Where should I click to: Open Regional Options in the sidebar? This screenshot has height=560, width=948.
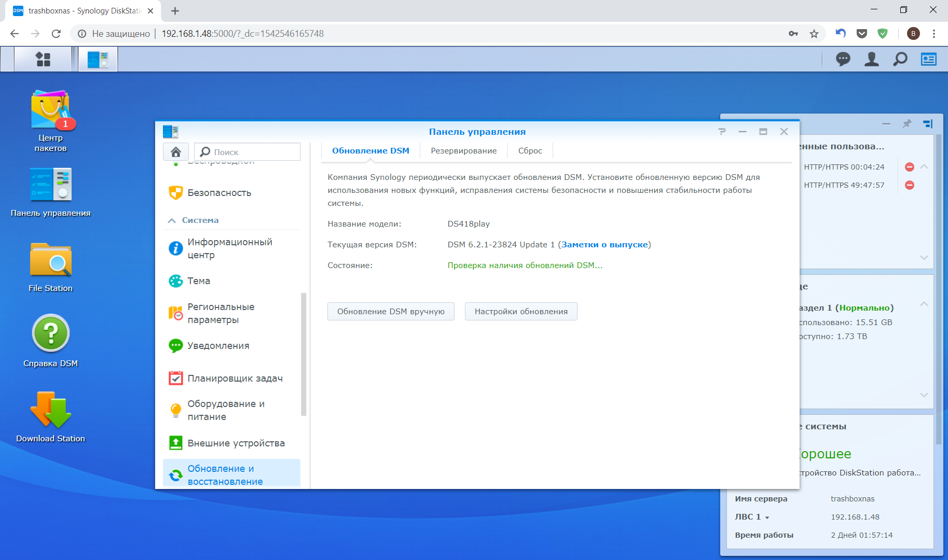(231, 313)
